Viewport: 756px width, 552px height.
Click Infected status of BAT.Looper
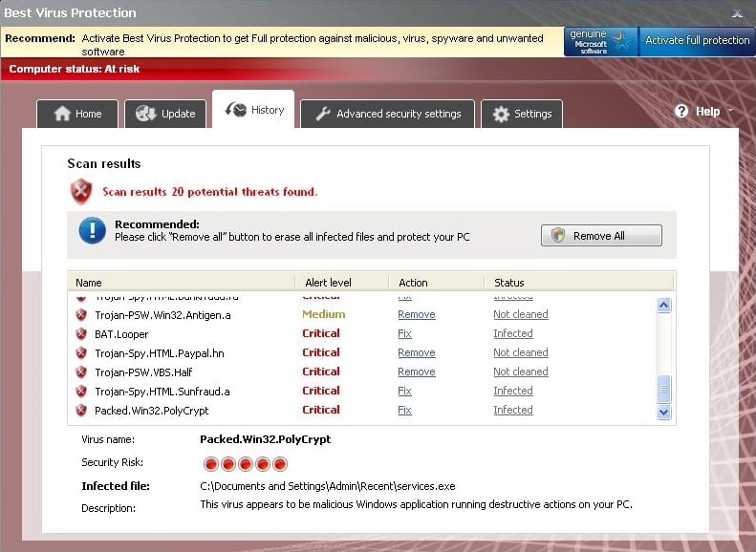point(513,334)
